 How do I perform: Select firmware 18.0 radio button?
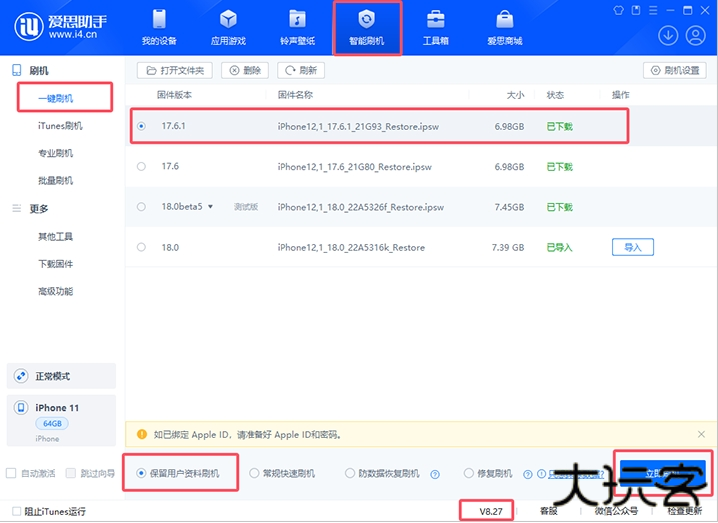[x=141, y=247]
